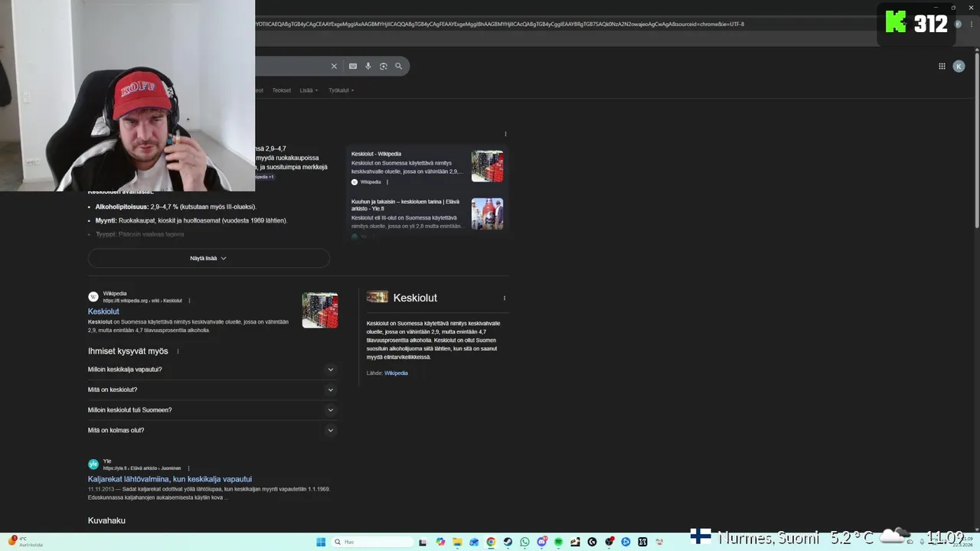Expand question Milloin keskiolut tuli Suomeen?
This screenshot has width=980, height=551.
click(211, 410)
